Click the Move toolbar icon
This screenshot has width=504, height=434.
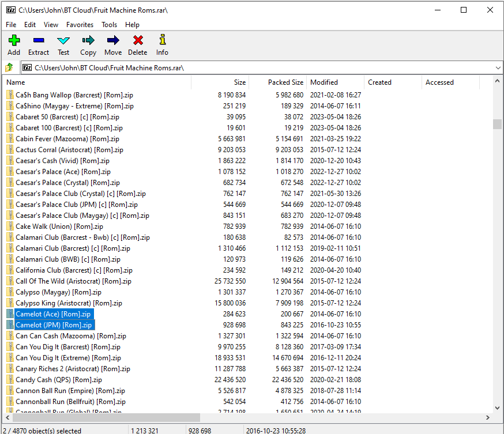[x=113, y=40]
